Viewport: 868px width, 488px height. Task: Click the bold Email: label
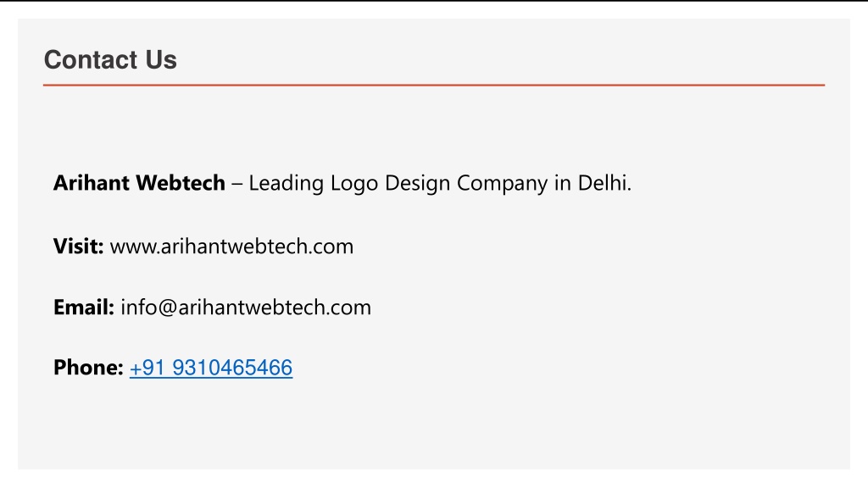click(x=84, y=307)
